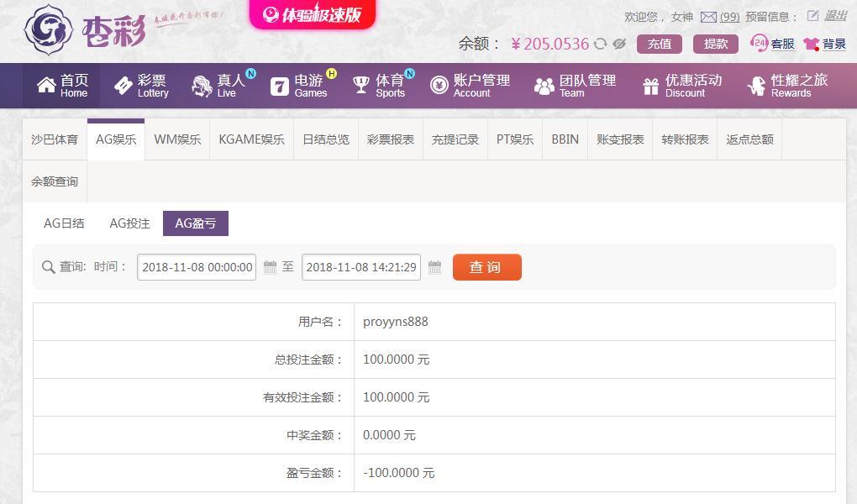This screenshot has width=857, height=504.
Task: Open 客服 customer service link
Action: click(783, 44)
